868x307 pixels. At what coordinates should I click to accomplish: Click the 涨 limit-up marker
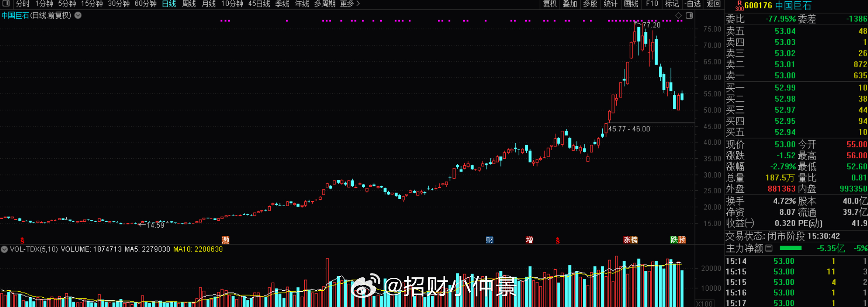pyautogui.click(x=627, y=240)
